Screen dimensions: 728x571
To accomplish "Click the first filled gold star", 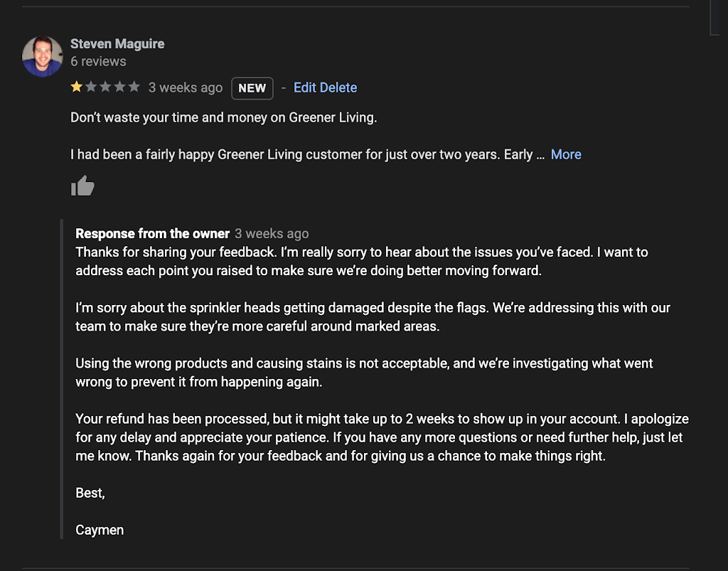I will (77, 87).
